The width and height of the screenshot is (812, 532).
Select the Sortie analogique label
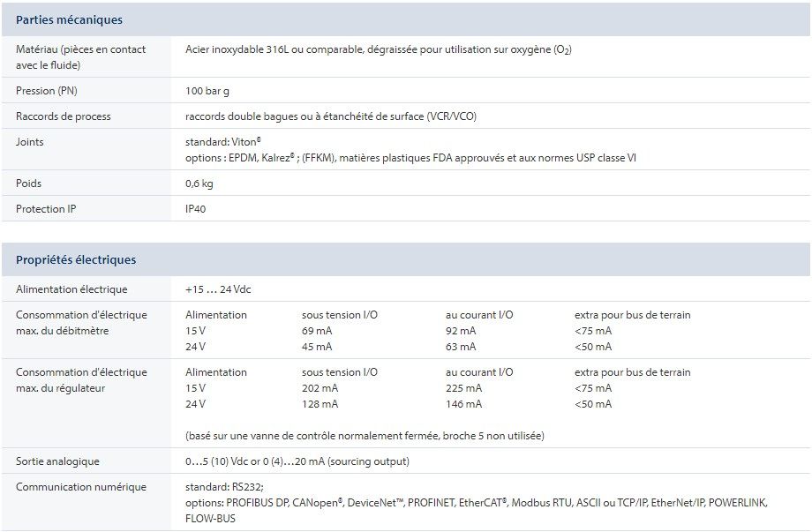57,461
